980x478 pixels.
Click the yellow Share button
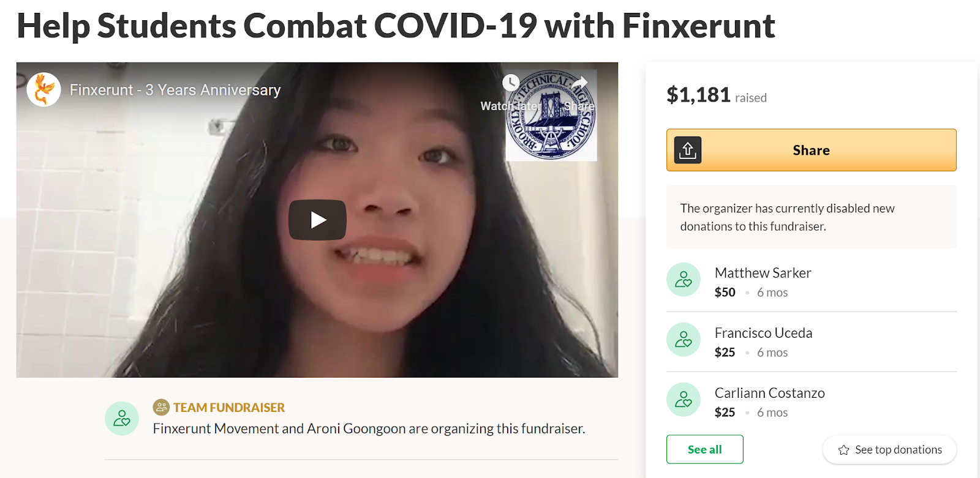pyautogui.click(x=811, y=150)
